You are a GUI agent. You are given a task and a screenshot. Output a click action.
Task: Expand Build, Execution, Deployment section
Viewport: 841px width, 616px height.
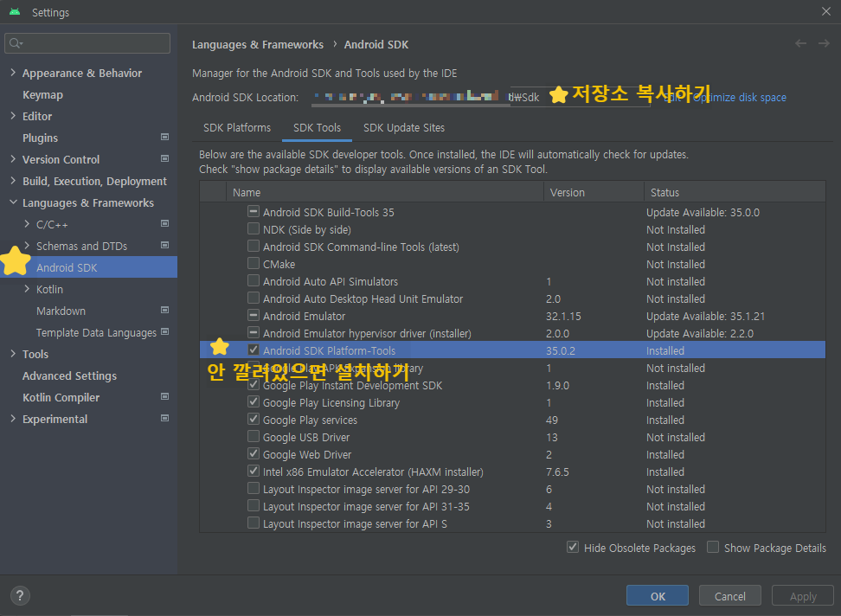point(13,181)
